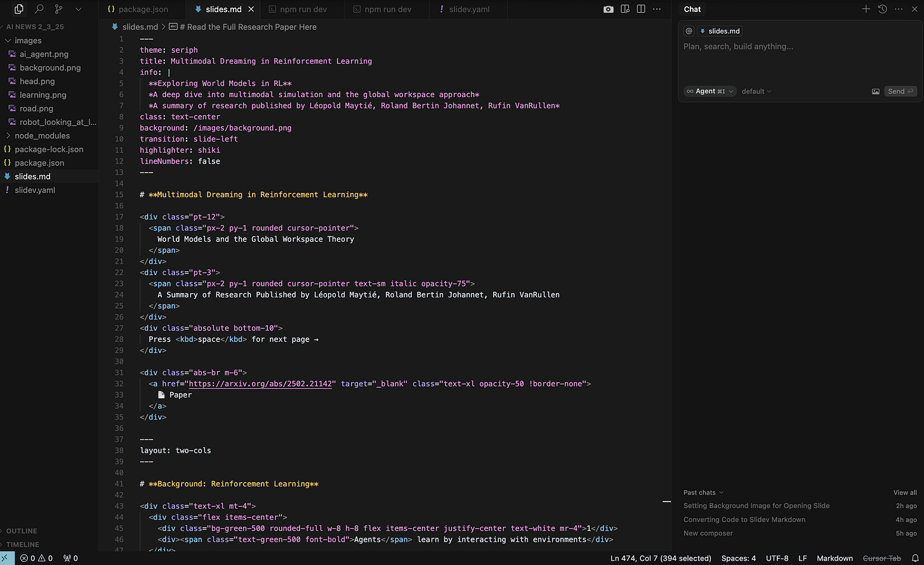
Task: Split the editor with the split icon
Action: (x=641, y=10)
